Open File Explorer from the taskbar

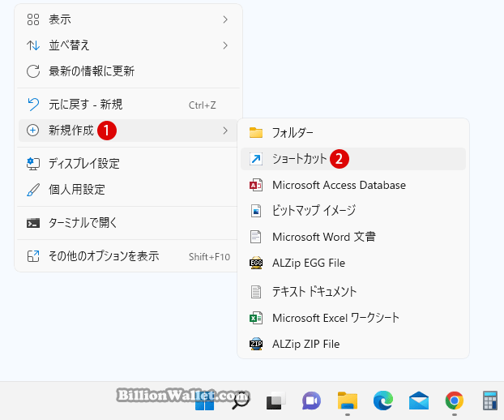point(348,401)
